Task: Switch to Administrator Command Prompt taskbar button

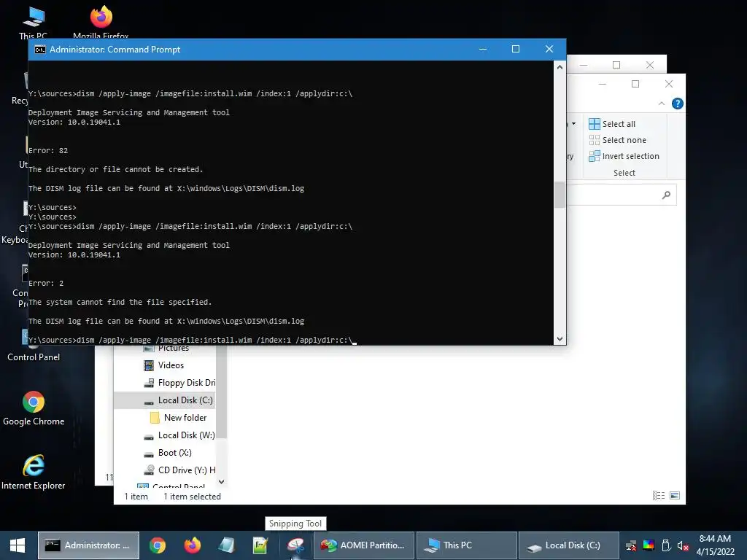Action: point(88,545)
